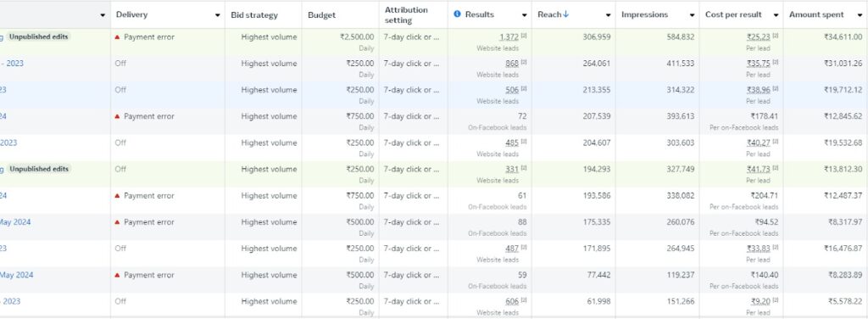
Task: Select the amount spent ₹19,532.68
Action: coord(843,143)
